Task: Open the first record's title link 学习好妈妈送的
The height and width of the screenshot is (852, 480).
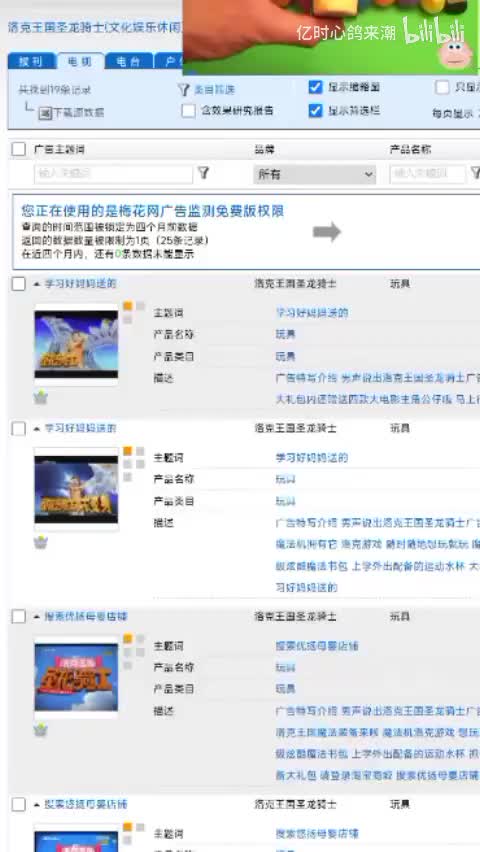Action: 80,284
